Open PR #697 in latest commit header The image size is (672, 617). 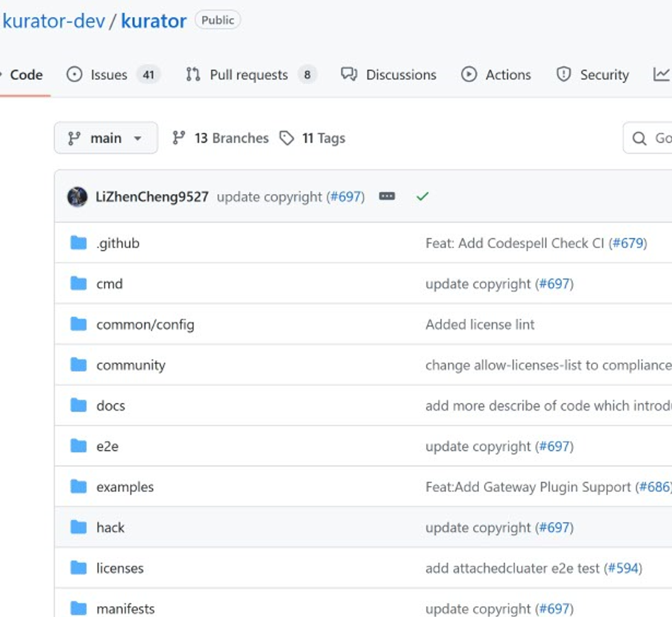click(x=345, y=197)
